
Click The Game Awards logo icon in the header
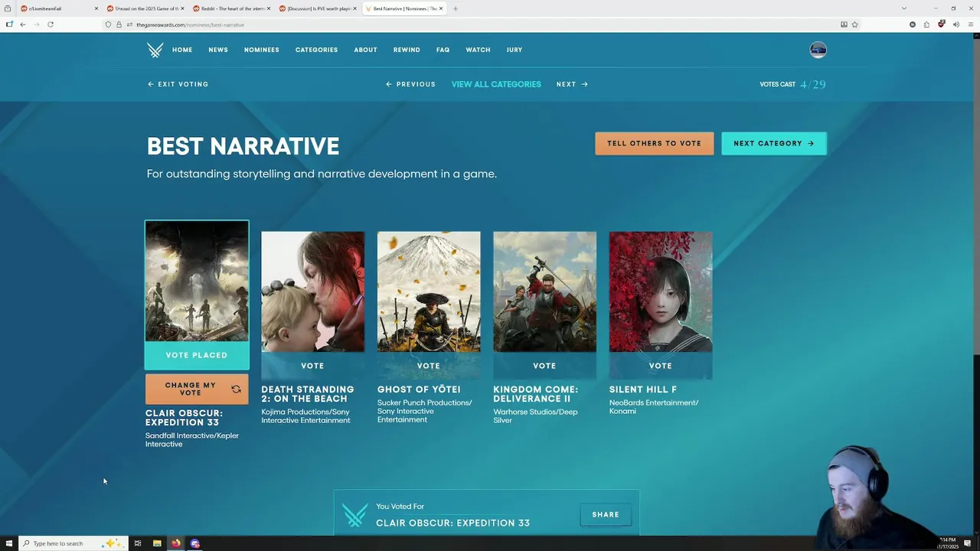[155, 51]
